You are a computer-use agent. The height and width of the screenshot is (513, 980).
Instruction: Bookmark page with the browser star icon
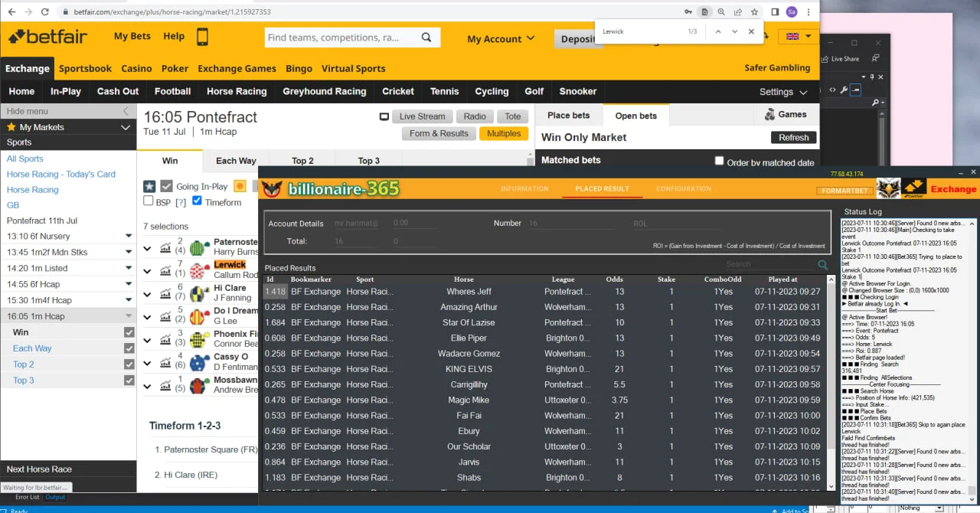[x=755, y=12]
